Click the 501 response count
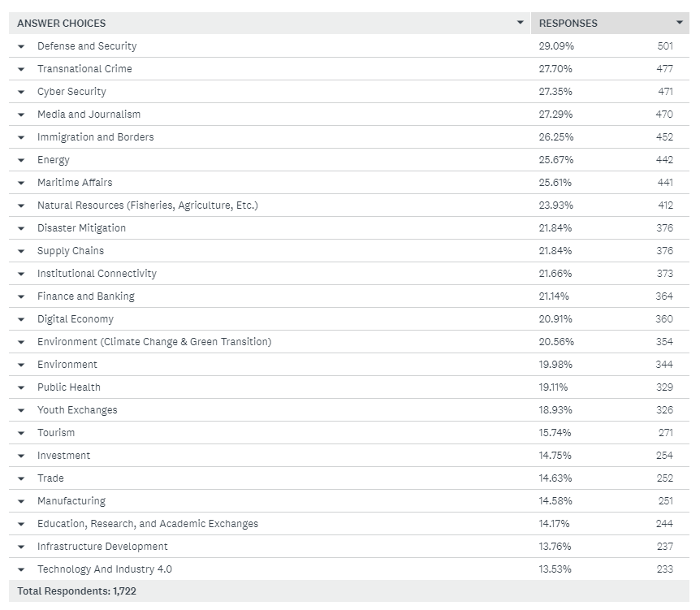Image resolution: width=700 pixels, height=610 pixels. (x=665, y=46)
